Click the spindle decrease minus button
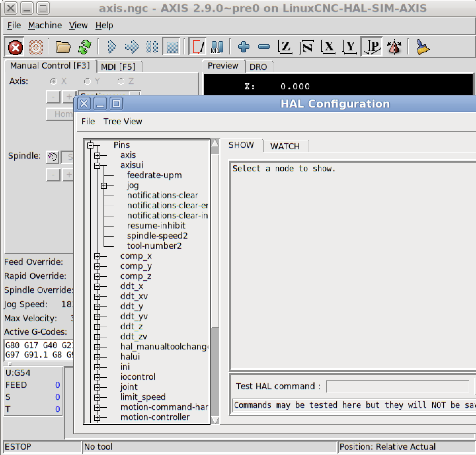The image size is (476, 455). tap(53, 175)
